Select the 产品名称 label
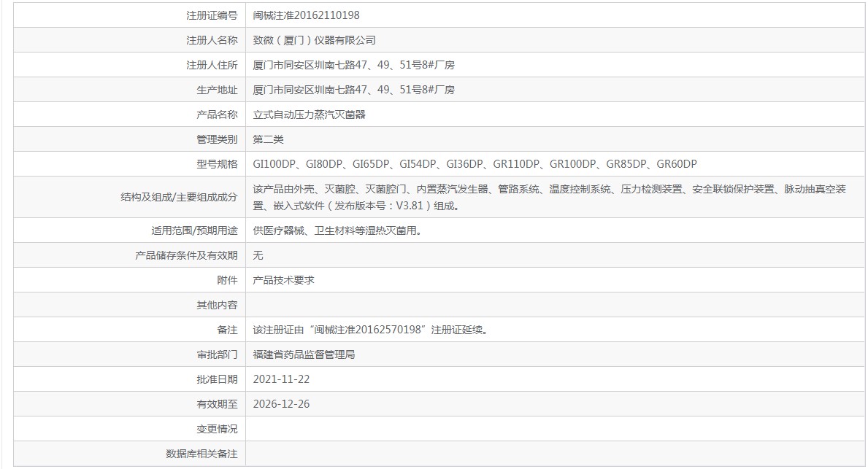 pos(217,115)
